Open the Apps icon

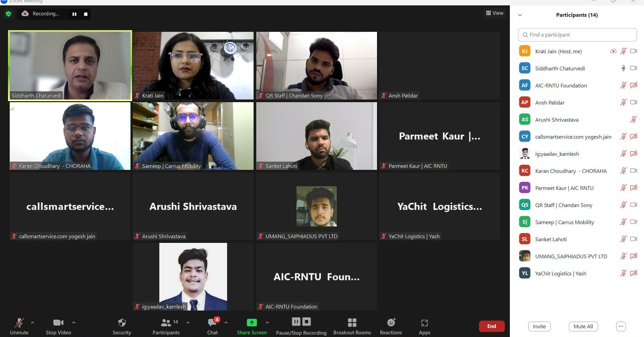(x=424, y=323)
